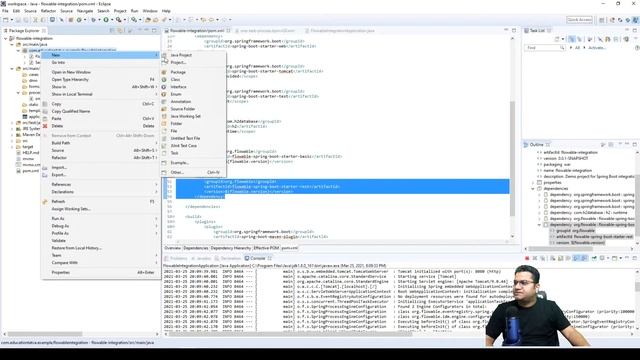Select Project... in New submenu
Image resolution: width=640 pixels, height=360 pixels.
click(x=178, y=62)
